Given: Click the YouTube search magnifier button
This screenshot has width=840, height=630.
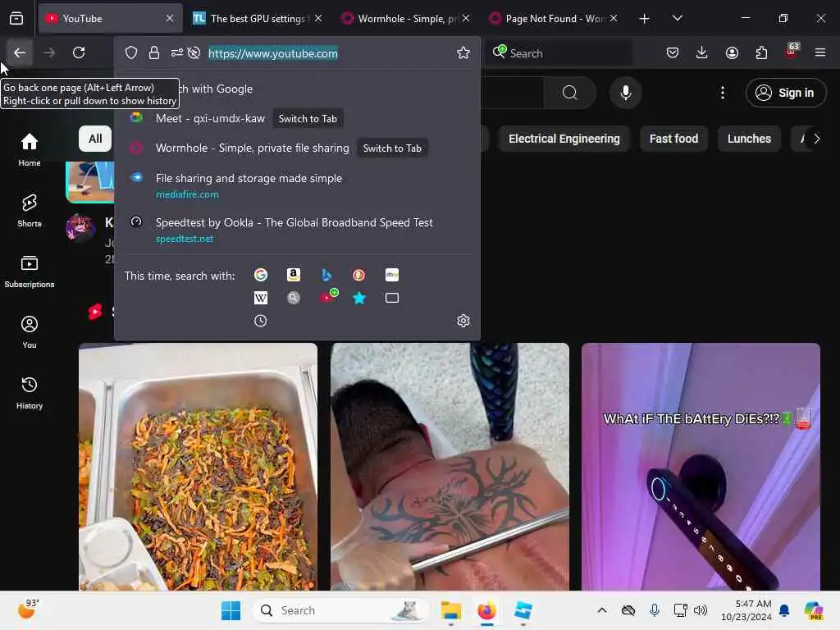Looking at the screenshot, I should [x=570, y=93].
